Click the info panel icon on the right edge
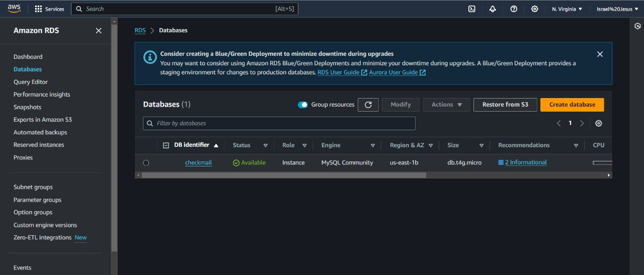The image size is (644, 275). pyautogui.click(x=637, y=26)
